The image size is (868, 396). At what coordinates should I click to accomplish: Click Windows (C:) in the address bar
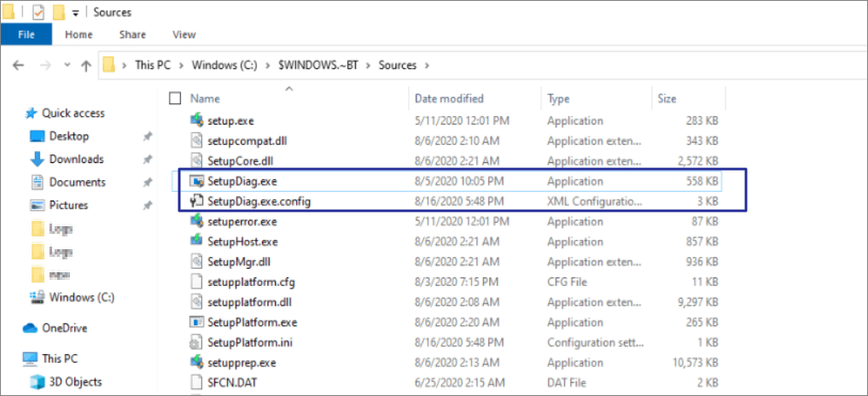coord(224,66)
